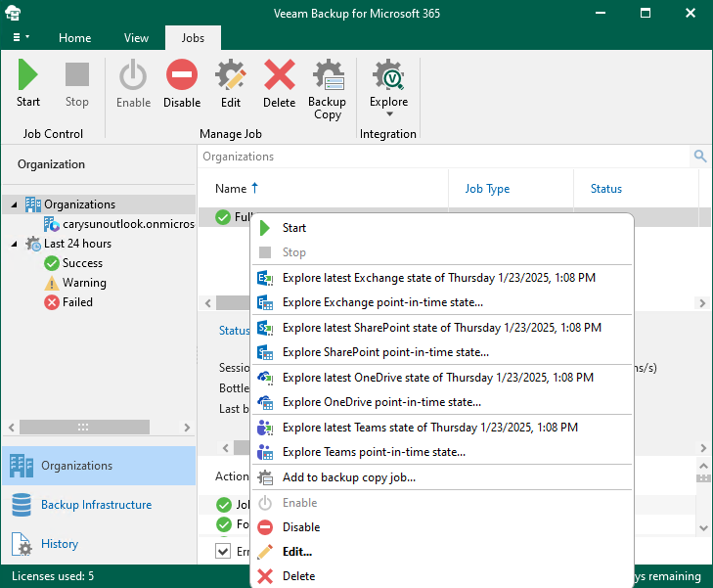This screenshot has height=588, width=713.
Task: Click the details pane scroll right arrow
Action: tap(703, 448)
